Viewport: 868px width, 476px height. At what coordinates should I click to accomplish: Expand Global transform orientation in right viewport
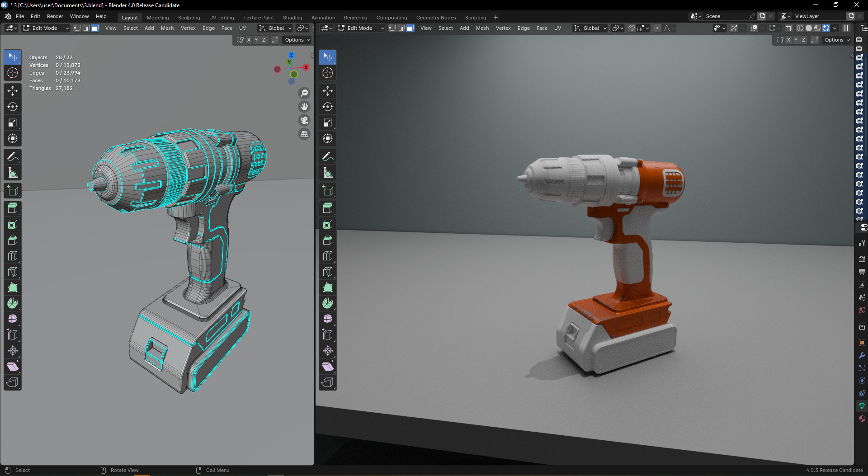[590, 28]
